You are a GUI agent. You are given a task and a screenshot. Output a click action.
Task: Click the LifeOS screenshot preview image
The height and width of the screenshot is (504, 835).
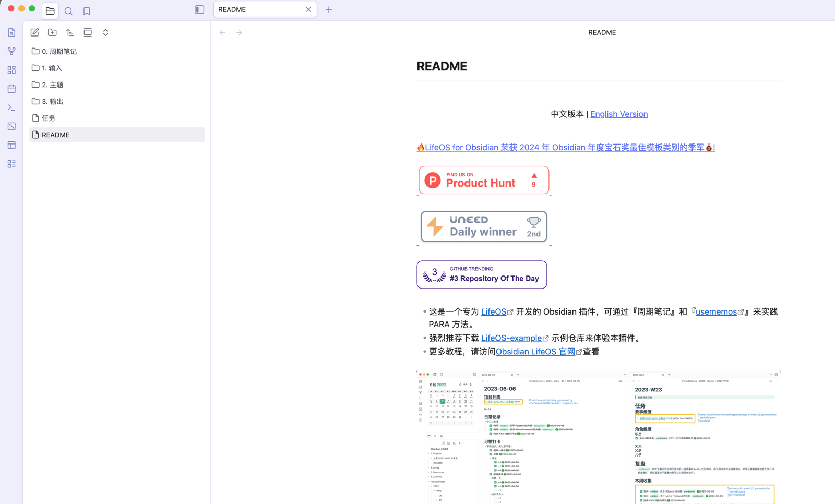tap(599, 437)
